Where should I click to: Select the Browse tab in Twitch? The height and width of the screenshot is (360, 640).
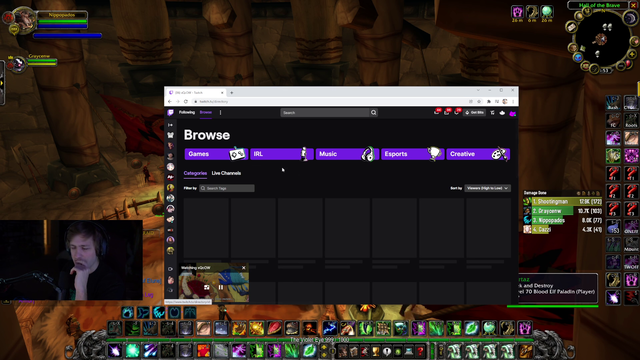(206, 112)
